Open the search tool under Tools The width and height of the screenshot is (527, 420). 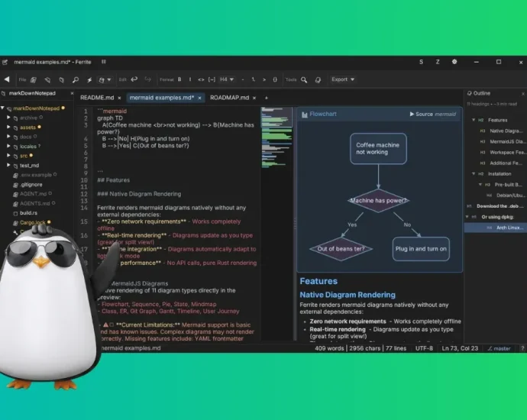pyautogui.click(x=304, y=79)
